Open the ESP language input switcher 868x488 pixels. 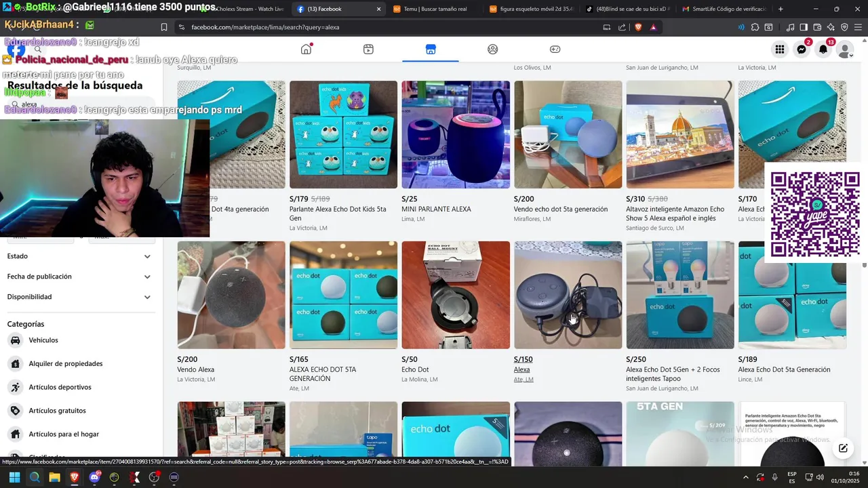792,477
